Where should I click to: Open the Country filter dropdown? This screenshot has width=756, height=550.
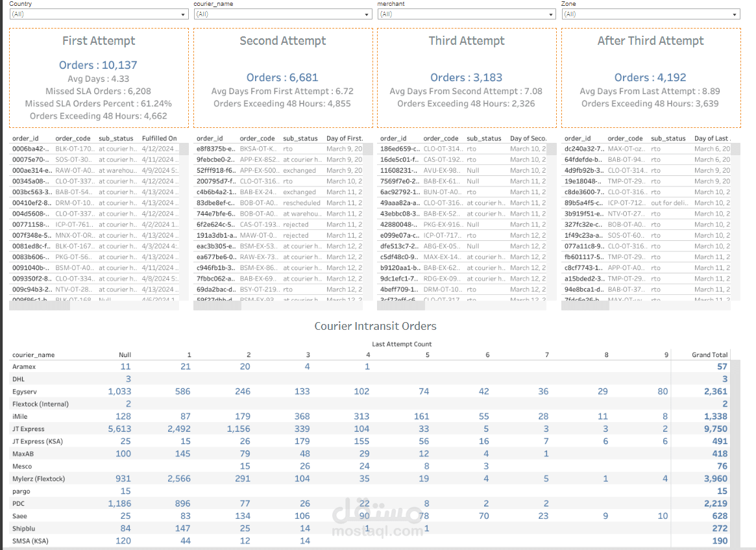coord(99,14)
